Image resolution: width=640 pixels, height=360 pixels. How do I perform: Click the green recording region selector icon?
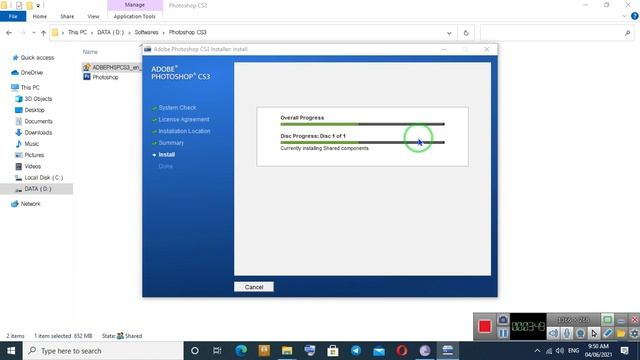pyautogui.click(x=607, y=320)
